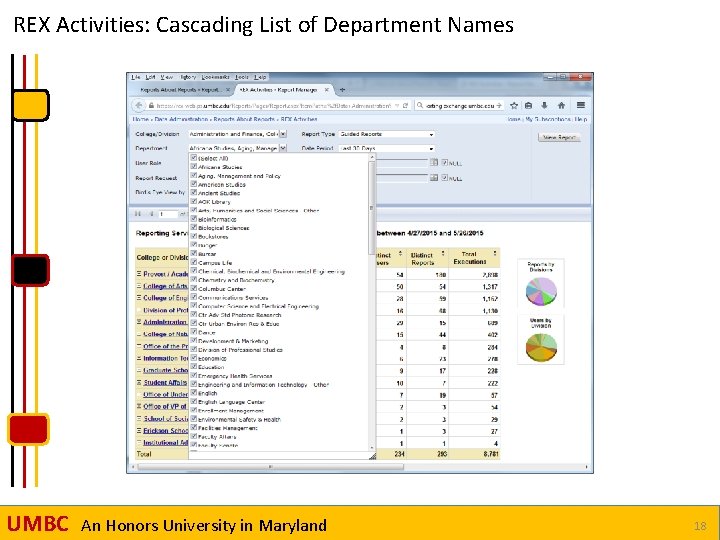
Task: Open the College/Division dropdown arrow
Action: [283, 134]
